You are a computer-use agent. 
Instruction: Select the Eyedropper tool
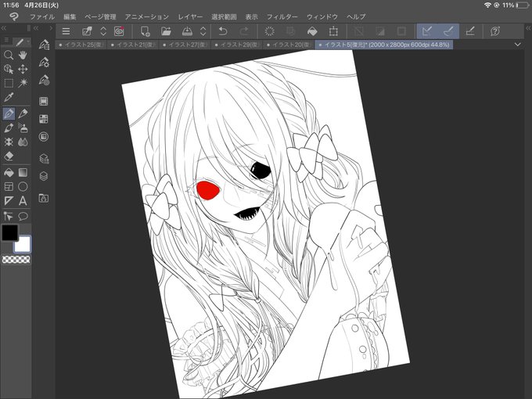9,98
